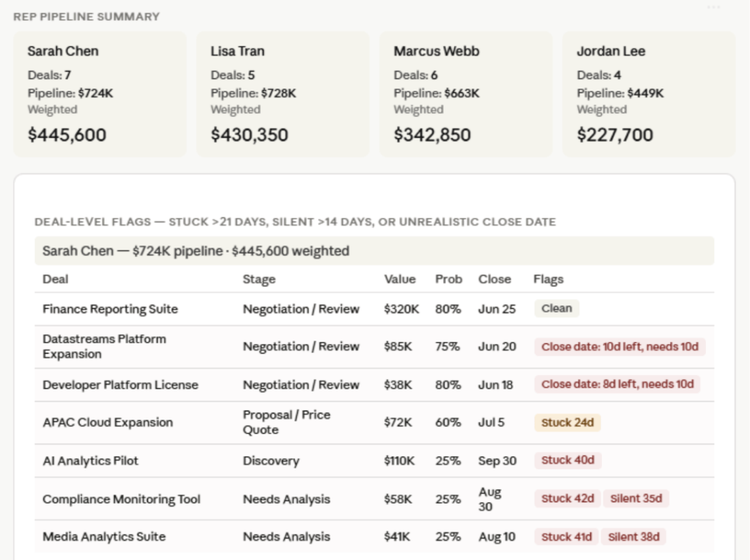The width and height of the screenshot is (750, 560).
Task: Click the 'Close date: 8d left, needs 10d' flag
Action: point(617,384)
